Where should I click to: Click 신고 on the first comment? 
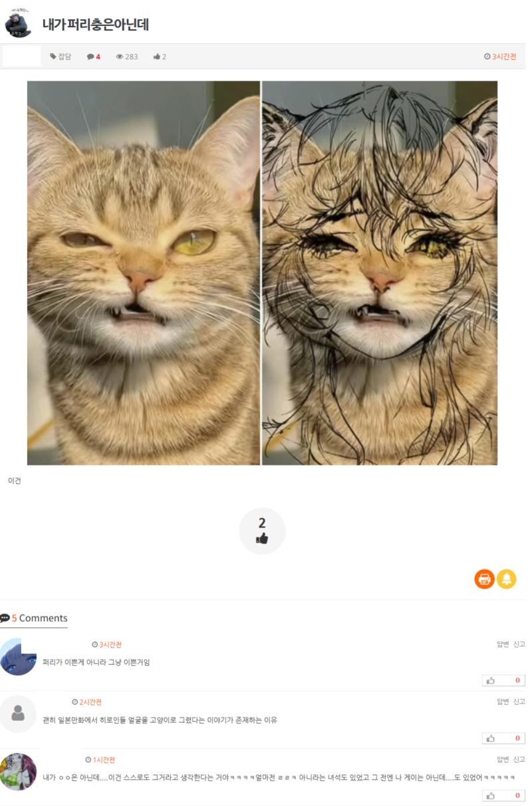pyautogui.click(x=519, y=644)
